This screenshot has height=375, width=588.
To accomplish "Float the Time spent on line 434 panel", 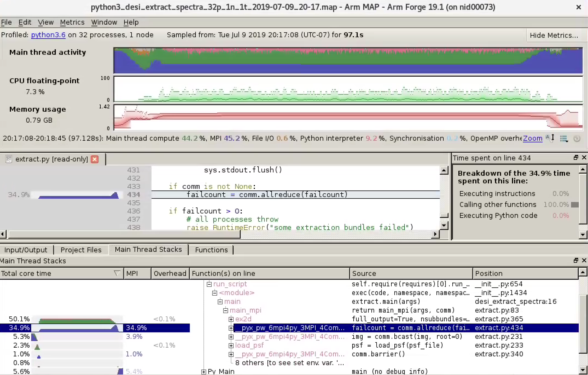I will click(576, 158).
